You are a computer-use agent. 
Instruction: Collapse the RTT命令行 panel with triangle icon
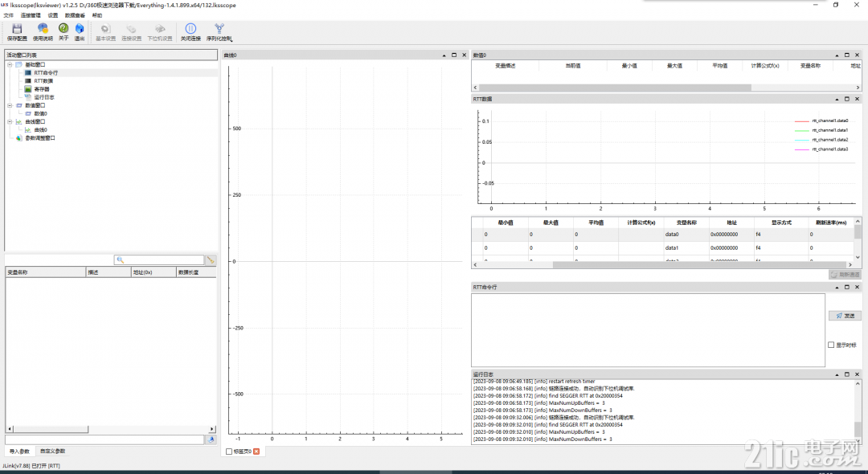coord(837,287)
